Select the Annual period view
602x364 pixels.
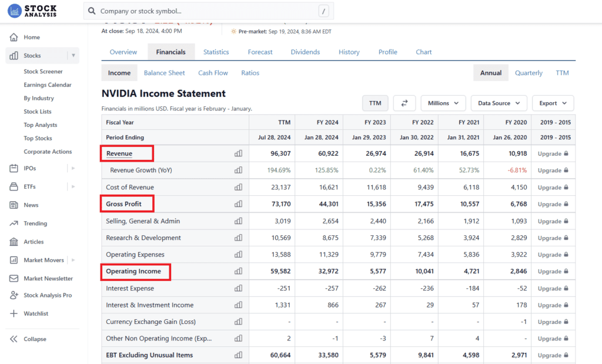[491, 73]
